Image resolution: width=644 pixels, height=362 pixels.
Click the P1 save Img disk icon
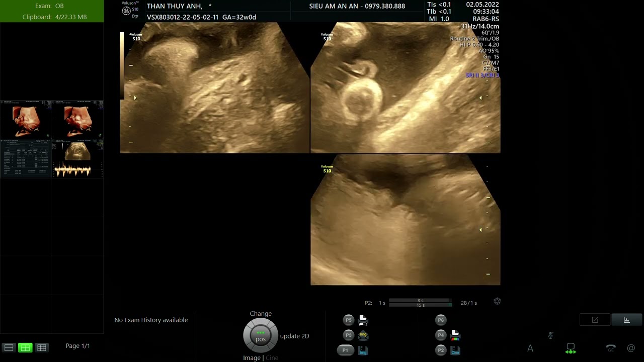tap(363, 350)
